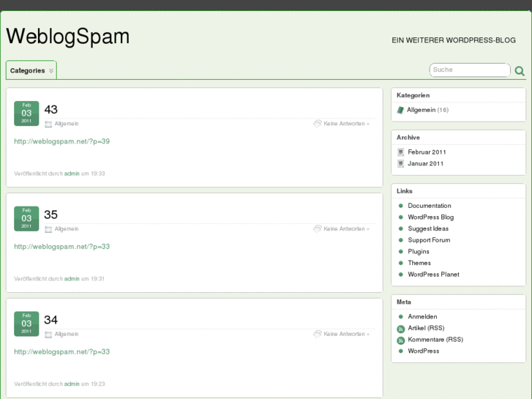
Task: Click the comment bubble icon on post 43
Action: 318,124
